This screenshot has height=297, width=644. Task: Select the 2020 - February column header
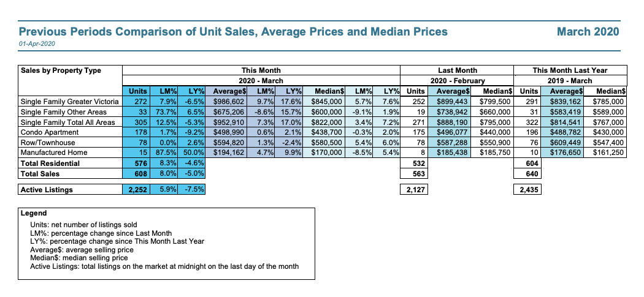[457, 81]
